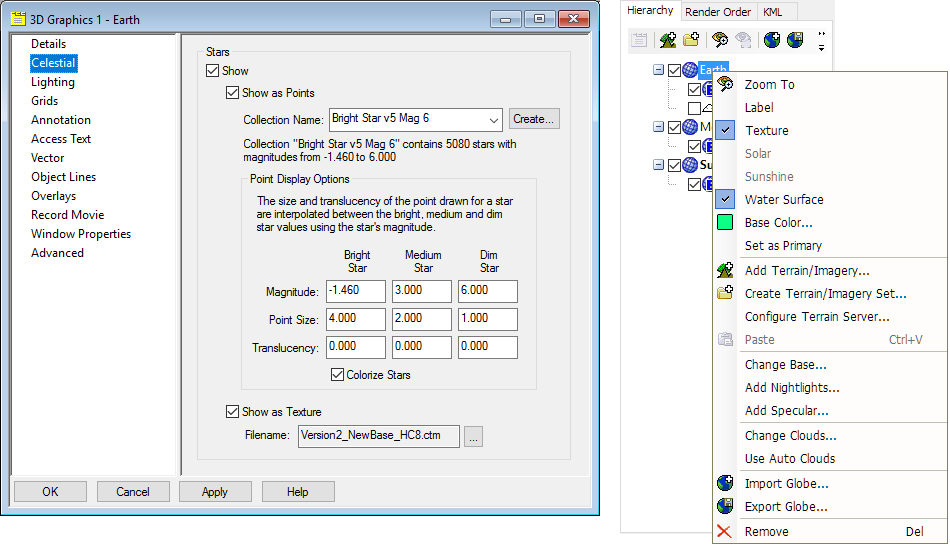
Task: Disable the Show as Texture checkbox
Action: click(x=233, y=411)
